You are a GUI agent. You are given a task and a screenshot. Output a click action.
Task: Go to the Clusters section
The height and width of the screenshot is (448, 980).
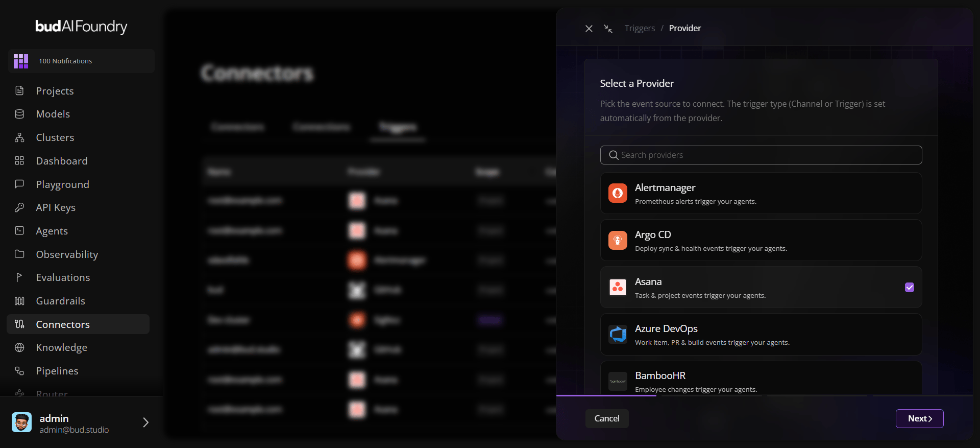pyautogui.click(x=78, y=137)
